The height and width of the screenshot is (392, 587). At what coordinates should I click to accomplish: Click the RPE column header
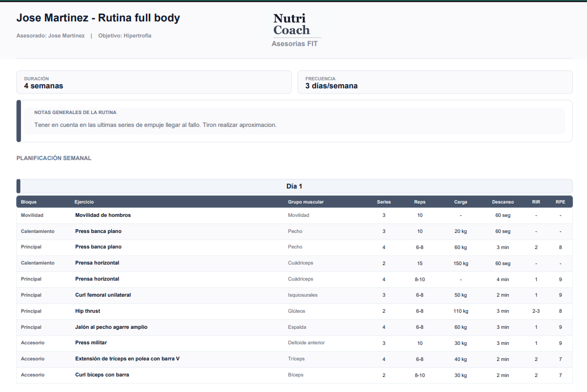pos(560,202)
